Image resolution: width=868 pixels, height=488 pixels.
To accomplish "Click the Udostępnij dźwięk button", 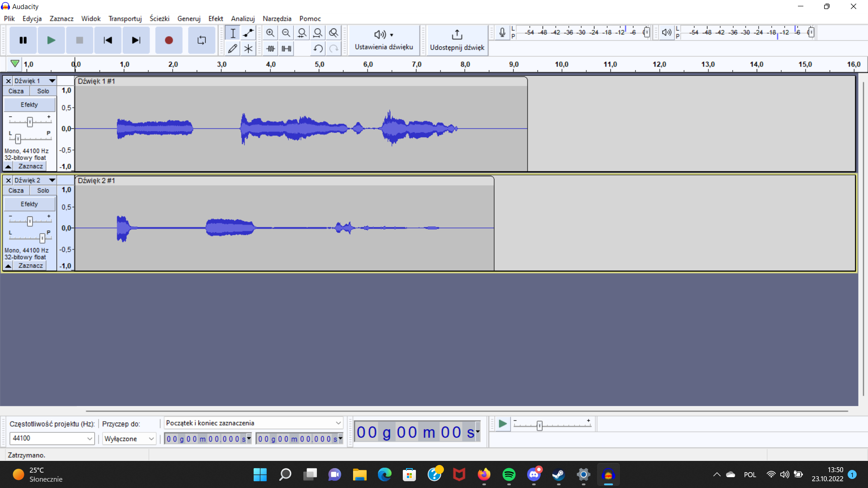I will [x=457, y=40].
